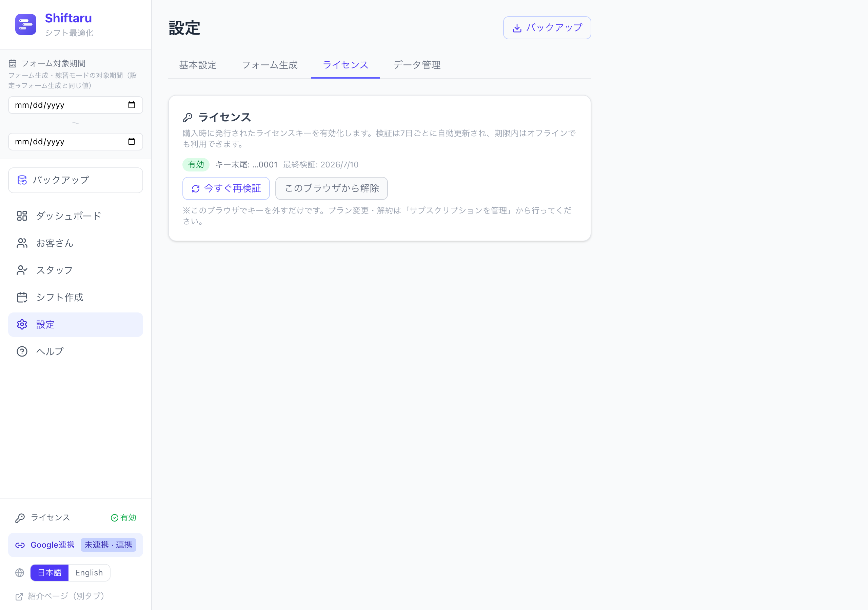Select 設定 in the sidebar

point(76,325)
